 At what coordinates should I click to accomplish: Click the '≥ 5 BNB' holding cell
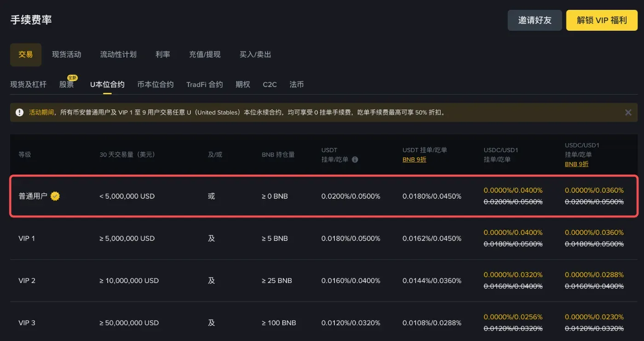point(275,238)
